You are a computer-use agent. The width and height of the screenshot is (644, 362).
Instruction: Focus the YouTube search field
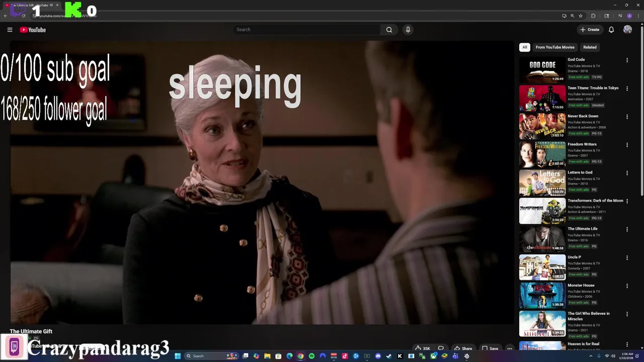(x=306, y=30)
